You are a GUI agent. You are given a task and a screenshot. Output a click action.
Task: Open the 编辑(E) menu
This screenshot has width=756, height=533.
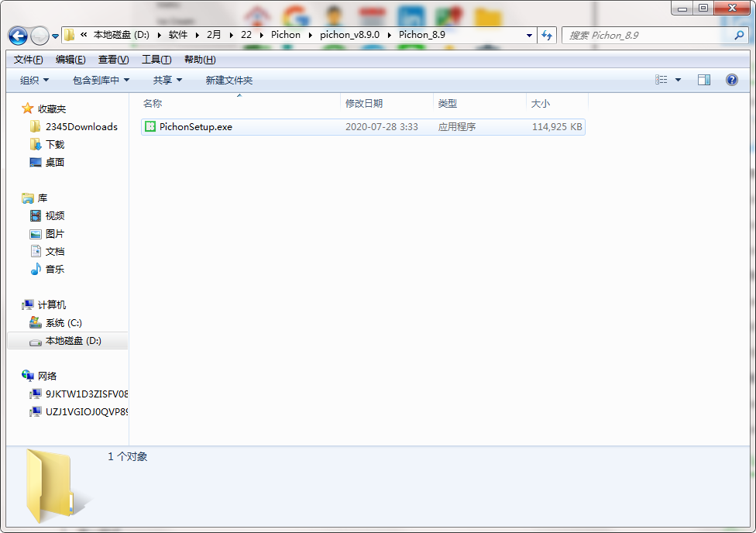70,60
